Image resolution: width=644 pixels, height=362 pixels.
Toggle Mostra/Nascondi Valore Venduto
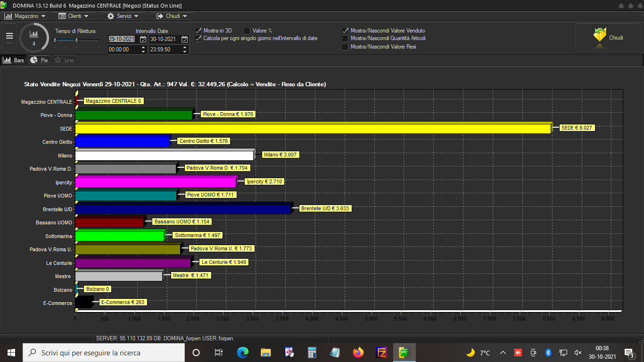coord(345,31)
